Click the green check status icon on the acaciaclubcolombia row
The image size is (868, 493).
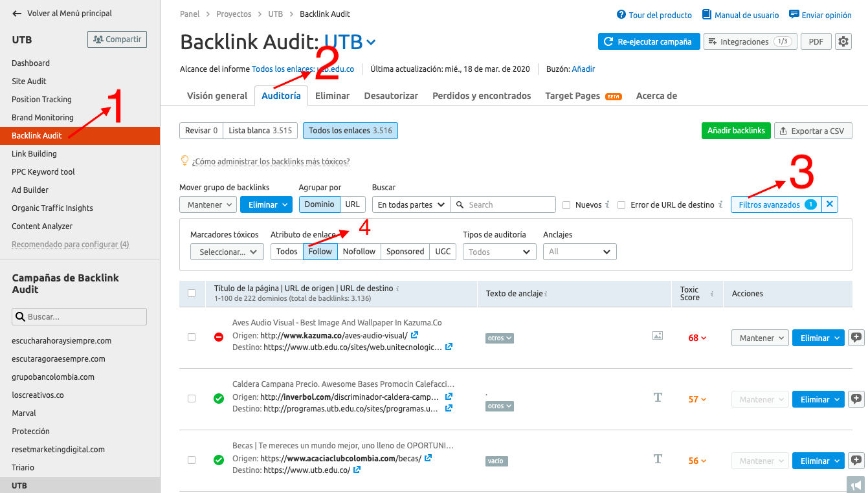(218, 459)
